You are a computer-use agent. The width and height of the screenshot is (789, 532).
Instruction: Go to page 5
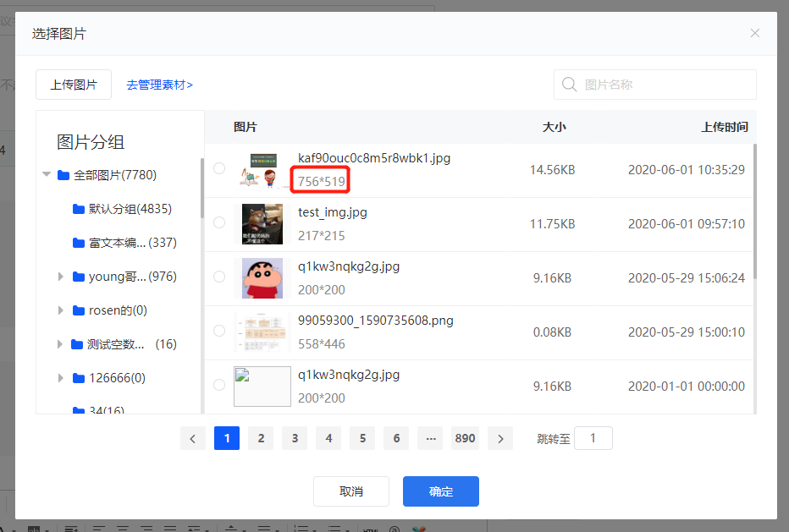click(x=362, y=438)
